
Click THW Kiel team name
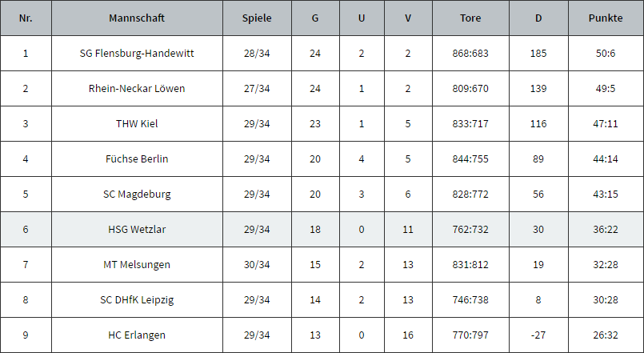click(x=137, y=124)
